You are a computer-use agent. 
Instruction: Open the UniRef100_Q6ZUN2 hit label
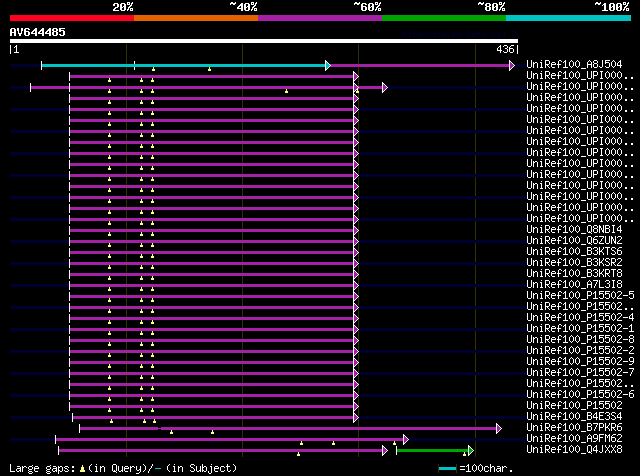pos(574,240)
